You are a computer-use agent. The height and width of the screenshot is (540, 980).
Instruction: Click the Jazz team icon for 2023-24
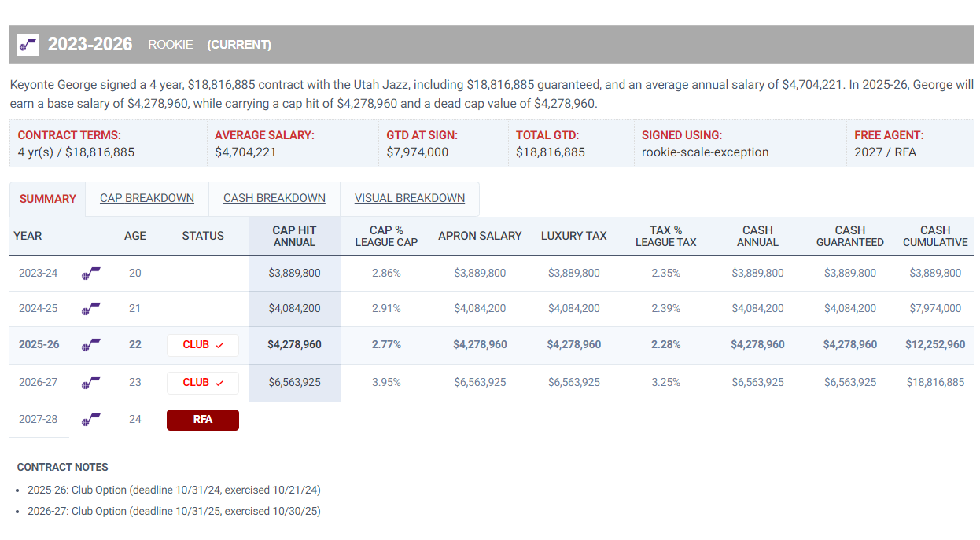tap(91, 273)
